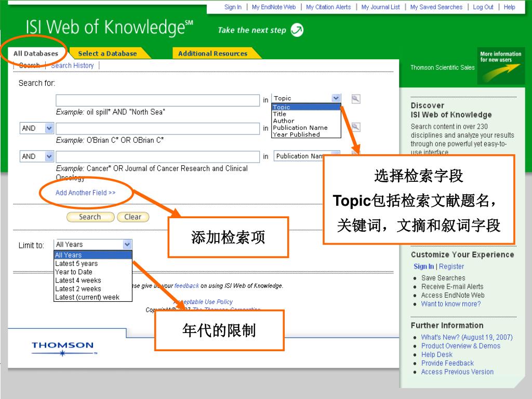Image resolution: width=532 pixels, height=399 pixels.
Task: Click the Take the next step arrow icon
Action: click(297, 30)
